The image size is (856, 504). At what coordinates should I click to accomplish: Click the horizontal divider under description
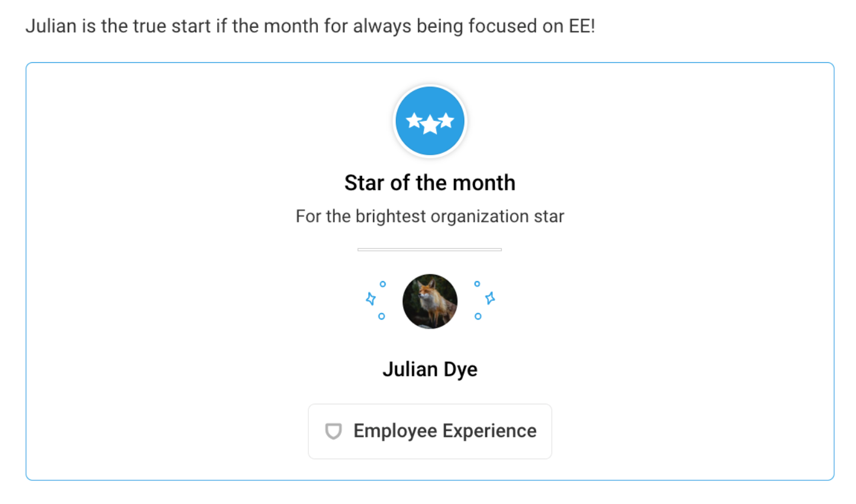pyautogui.click(x=430, y=249)
